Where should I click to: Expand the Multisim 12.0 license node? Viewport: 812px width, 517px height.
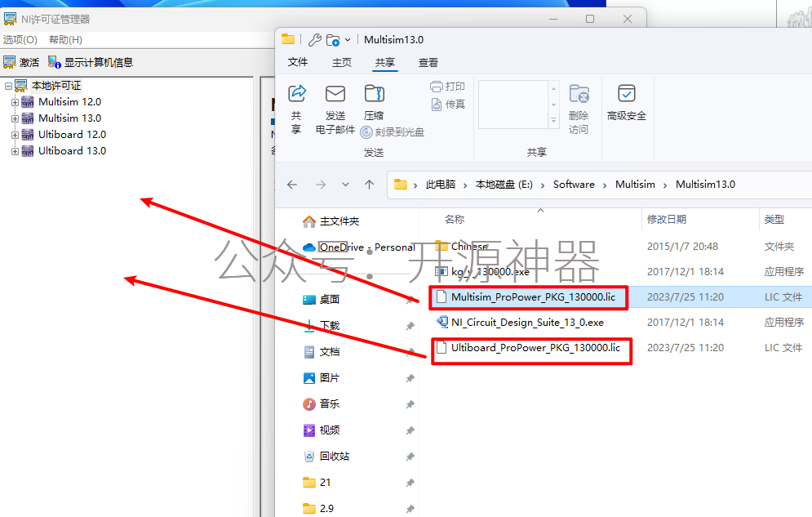tap(15, 103)
